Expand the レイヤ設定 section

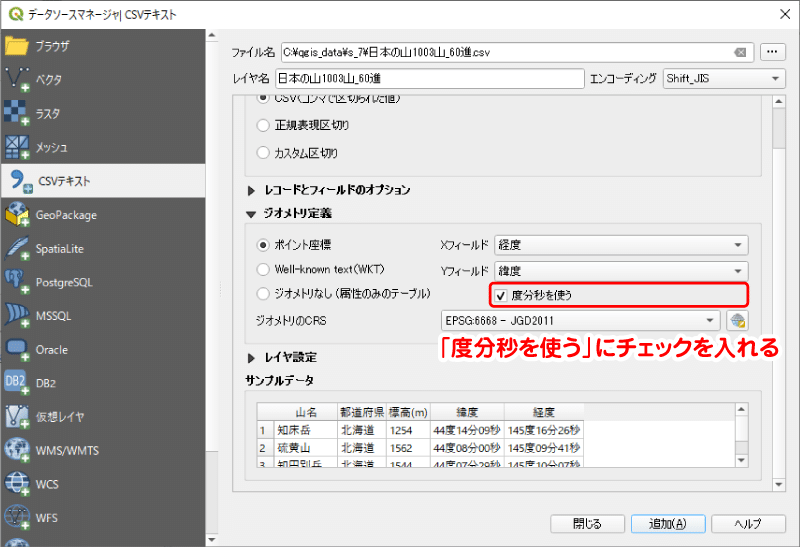point(251,358)
